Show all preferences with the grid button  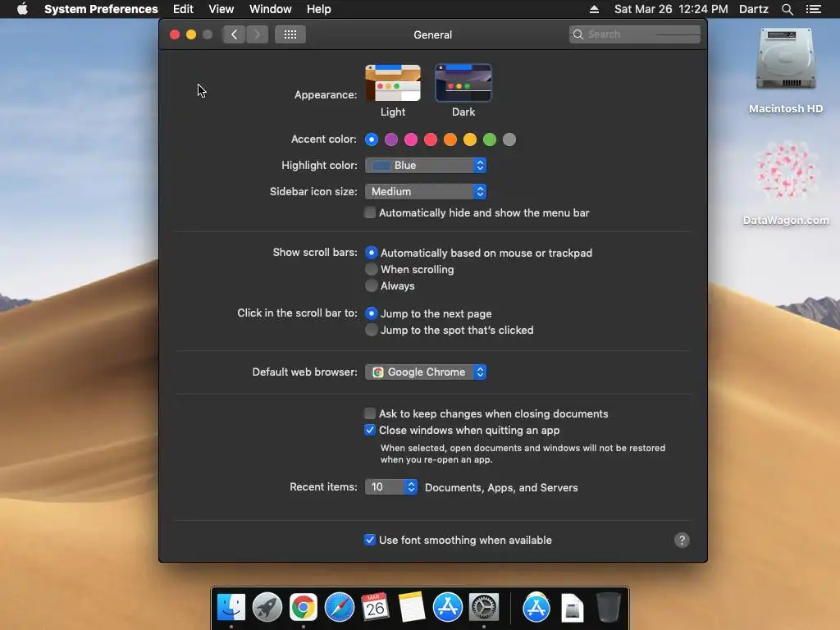click(290, 34)
